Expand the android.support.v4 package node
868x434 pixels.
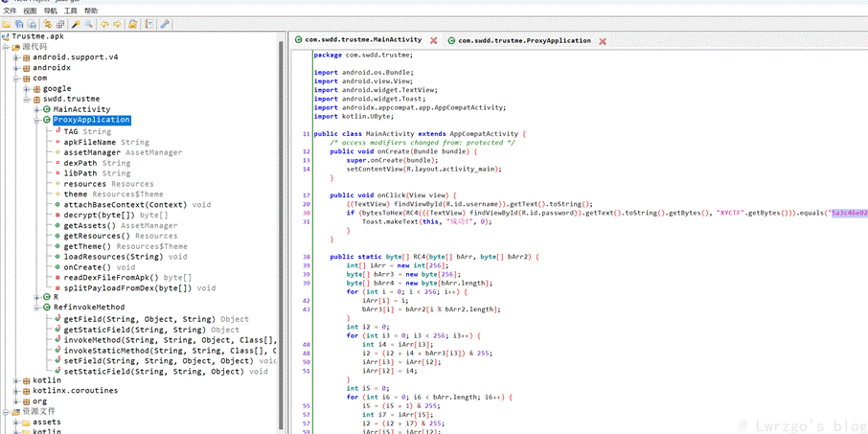point(16,57)
